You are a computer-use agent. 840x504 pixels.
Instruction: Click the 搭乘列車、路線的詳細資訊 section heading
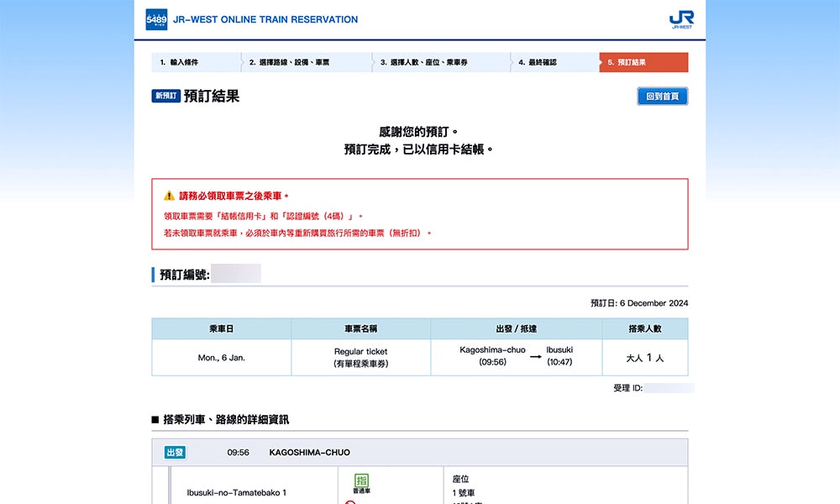225,419
